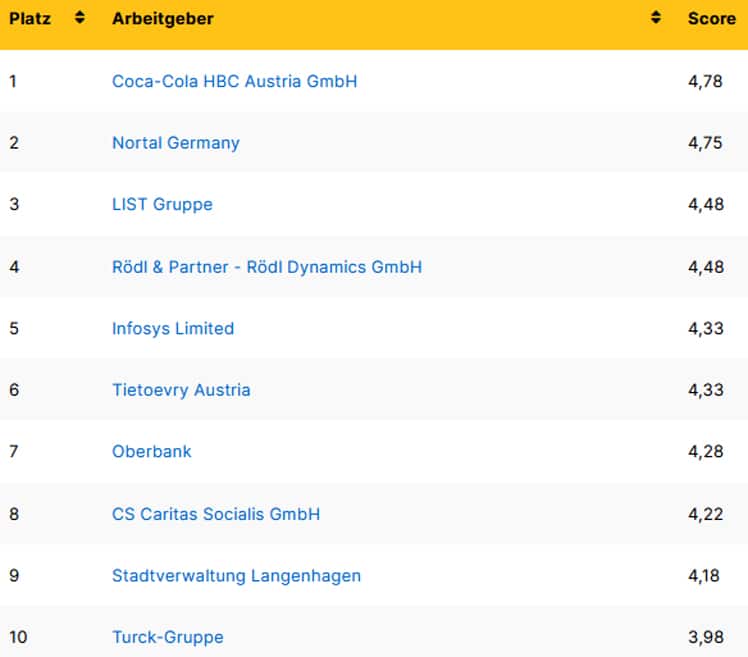Sort by Arbeitgeber sort arrows icon
Viewport: 748px width, 657px height.
tap(656, 18)
